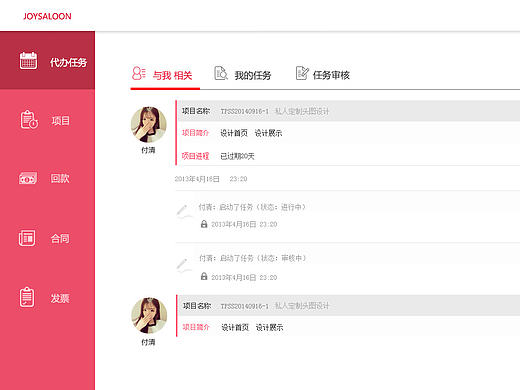Switch to the 任务审核 tab
Viewport: 520px width, 390px height.
click(x=331, y=75)
